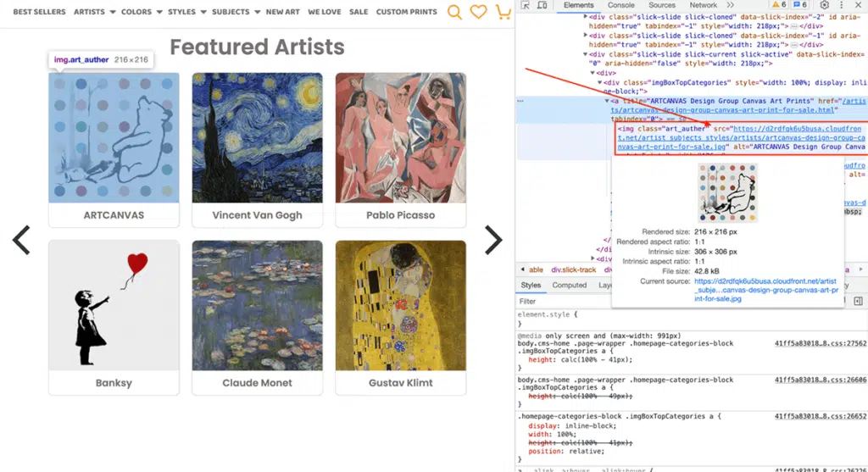Go to previous featured artists slide

tap(21, 240)
